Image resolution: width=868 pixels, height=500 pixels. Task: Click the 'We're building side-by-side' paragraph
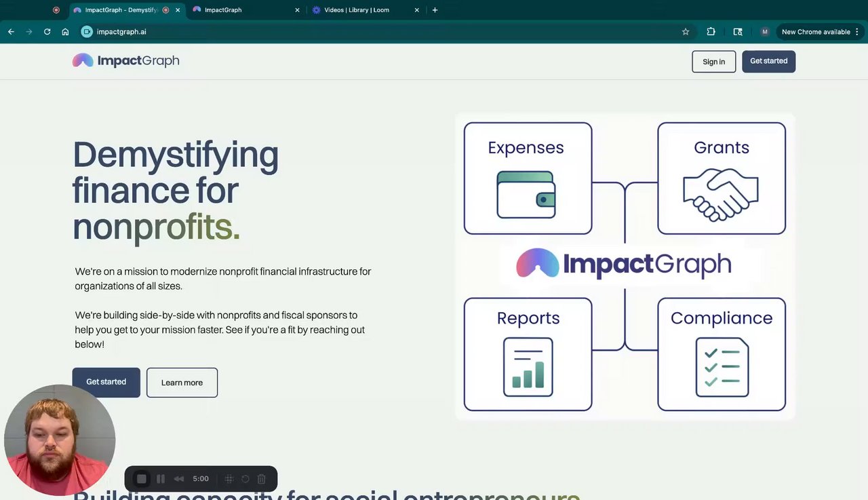(220, 330)
